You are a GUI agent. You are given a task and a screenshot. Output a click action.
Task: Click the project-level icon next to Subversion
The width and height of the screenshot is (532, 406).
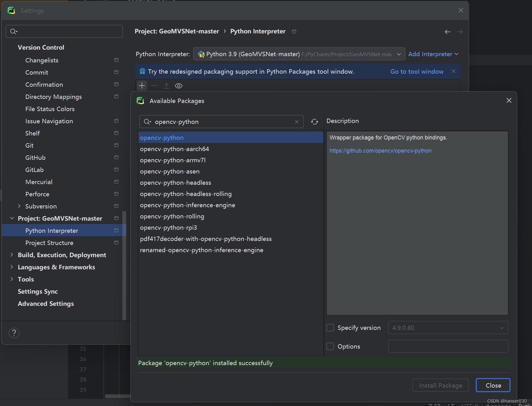pyautogui.click(x=117, y=206)
